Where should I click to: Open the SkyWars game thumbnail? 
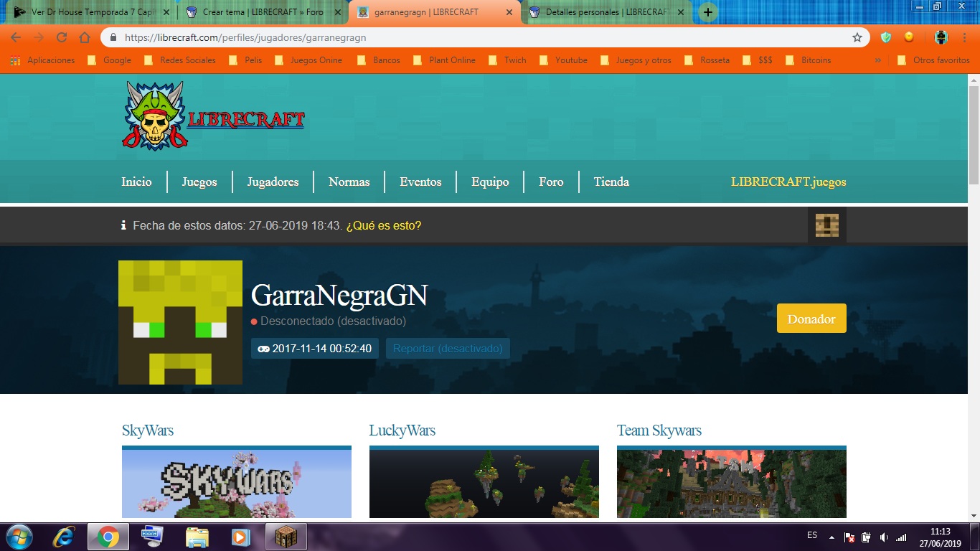pyautogui.click(x=237, y=483)
